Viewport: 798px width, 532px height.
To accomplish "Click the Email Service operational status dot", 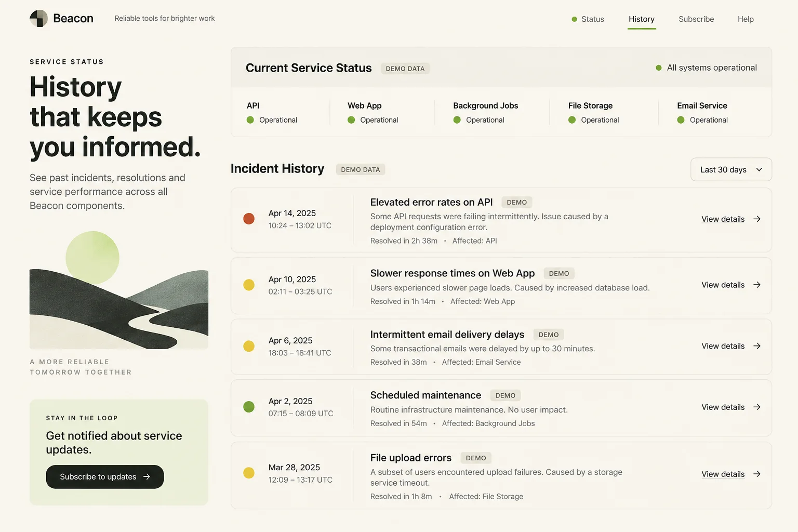I will coord(681,120).
